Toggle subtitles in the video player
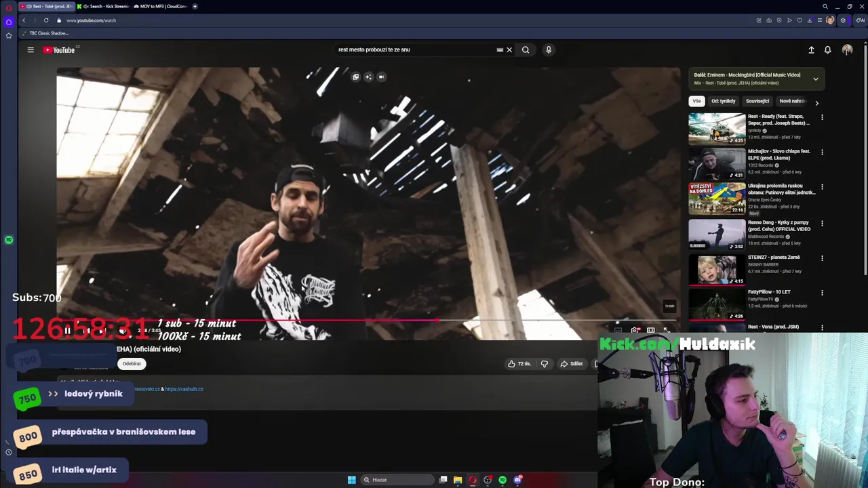 618,330
